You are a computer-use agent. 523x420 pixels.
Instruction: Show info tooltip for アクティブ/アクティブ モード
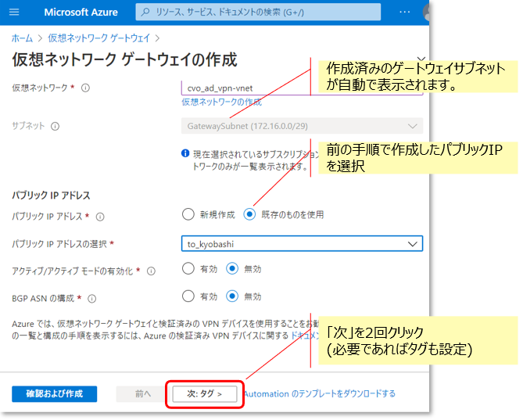tap(151, 271)
